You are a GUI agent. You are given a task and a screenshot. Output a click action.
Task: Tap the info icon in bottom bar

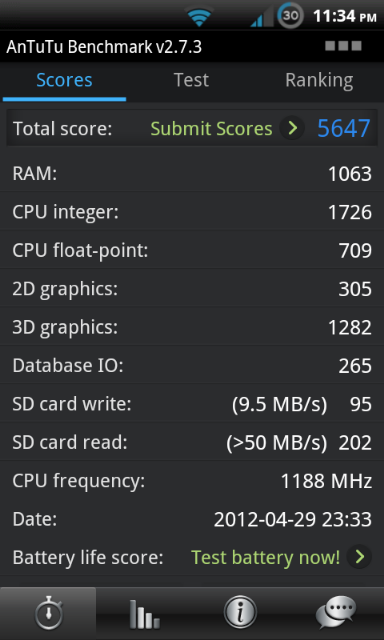coord(240,613)
